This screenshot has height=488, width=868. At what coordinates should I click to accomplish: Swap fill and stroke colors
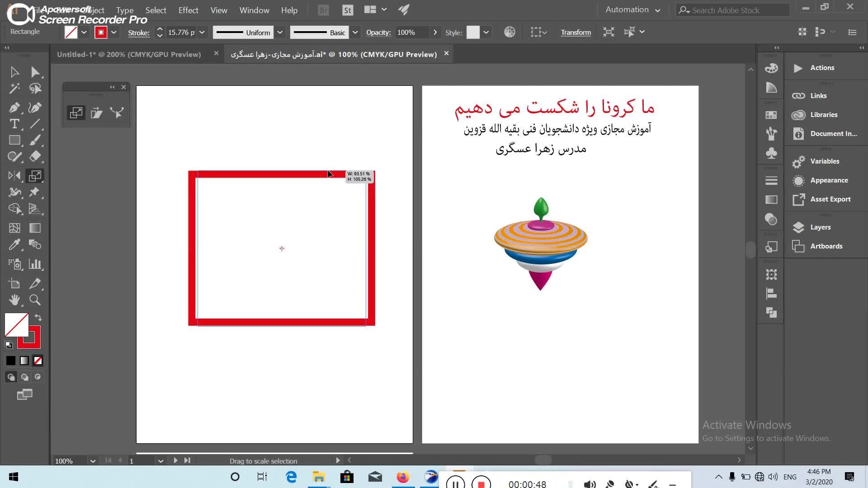coord(38,318)
